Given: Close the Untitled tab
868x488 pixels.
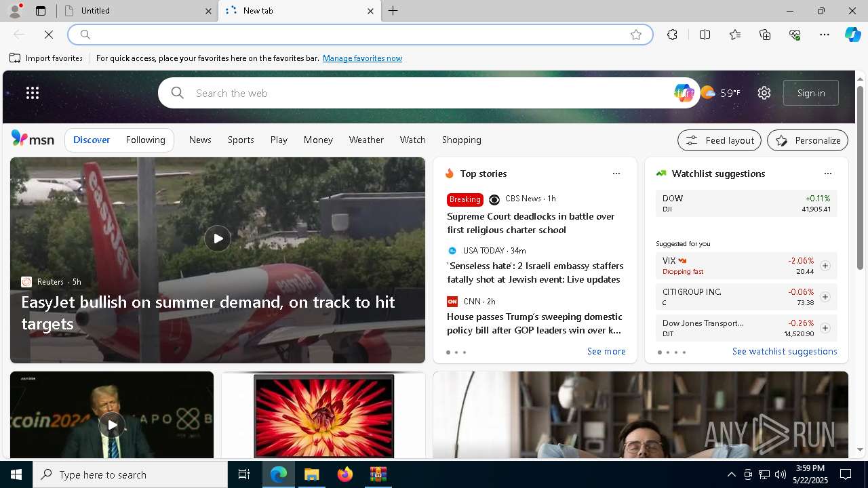Looking at the screenshot, I should click(208, 11).
